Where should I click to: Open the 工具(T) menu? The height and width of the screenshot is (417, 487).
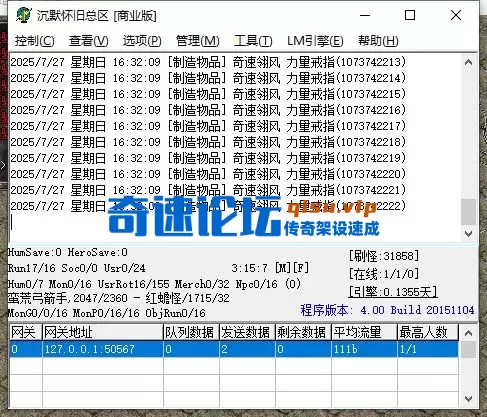coord(253,41)
